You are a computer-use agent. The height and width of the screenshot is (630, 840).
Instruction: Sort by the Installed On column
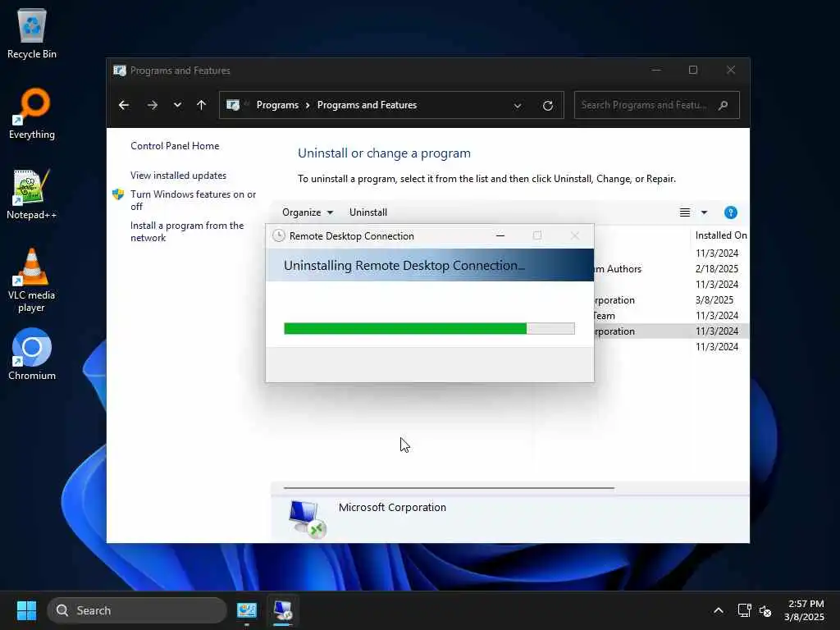point(720,235)
